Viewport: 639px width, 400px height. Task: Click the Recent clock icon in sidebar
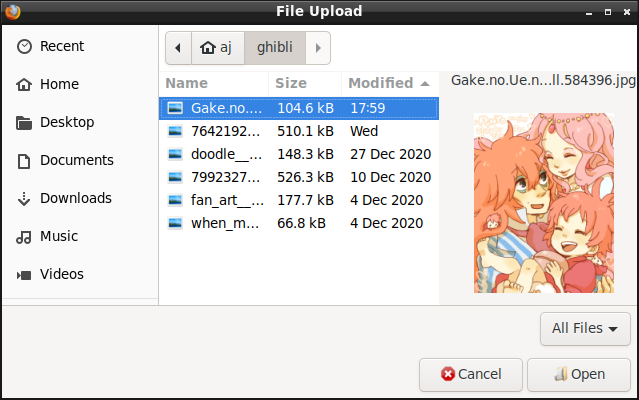[24, 47]
